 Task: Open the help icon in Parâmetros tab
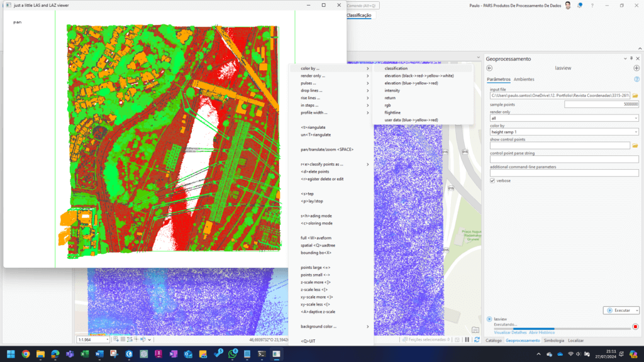click(x=636, y=80)
